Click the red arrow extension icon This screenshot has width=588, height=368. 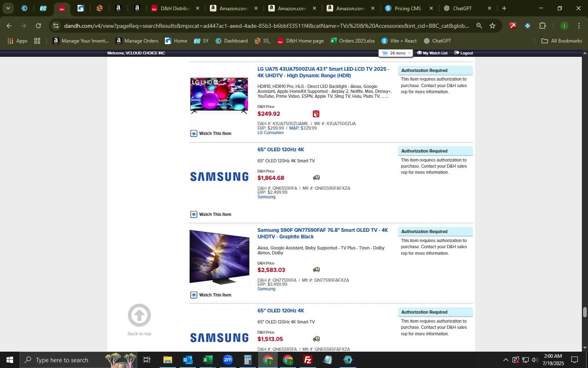512,26
